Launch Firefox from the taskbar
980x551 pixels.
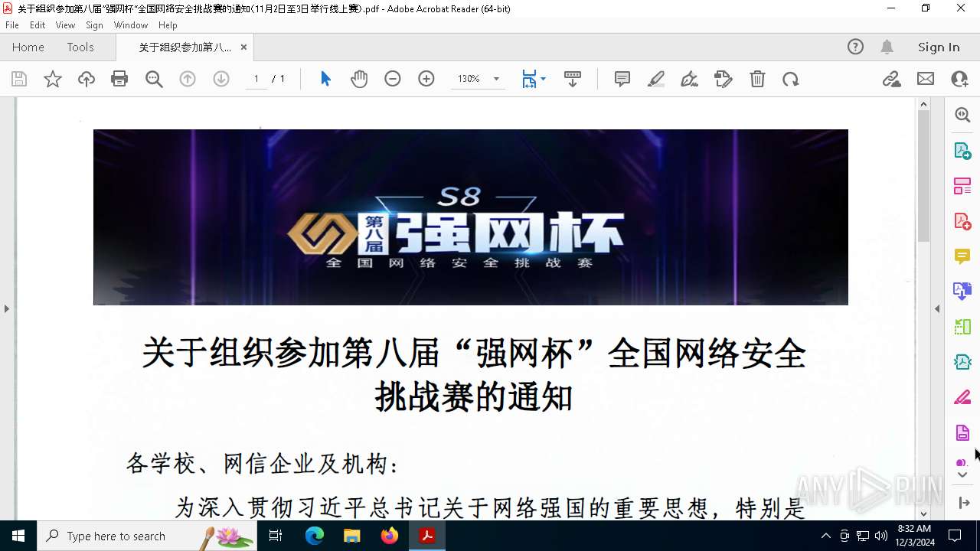390,536
